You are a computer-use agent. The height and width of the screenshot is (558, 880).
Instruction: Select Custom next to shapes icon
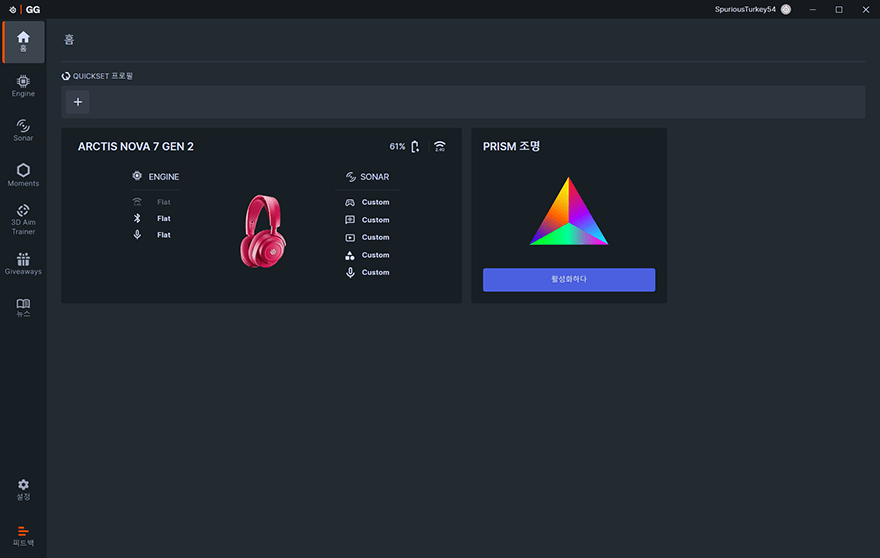(375, 255)
